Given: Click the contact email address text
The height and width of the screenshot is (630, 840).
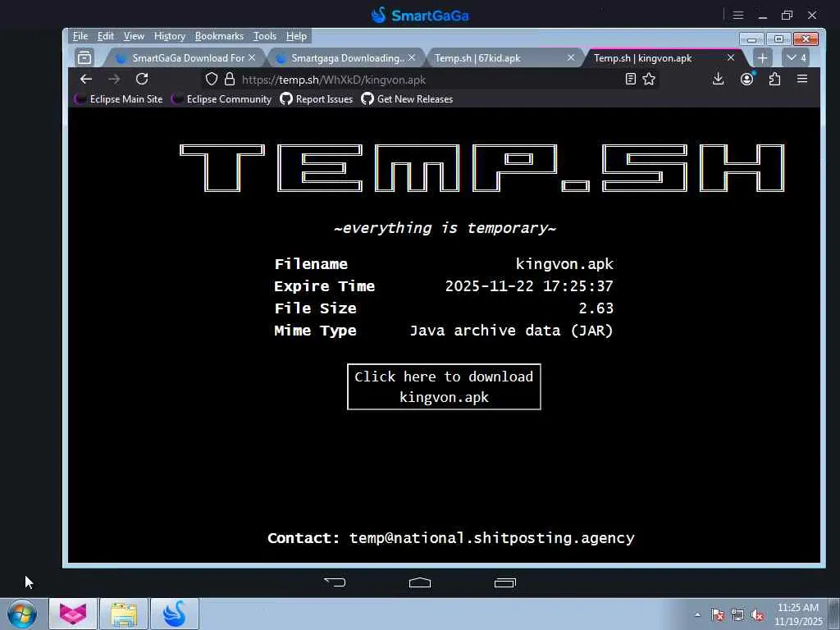Looking at the screenshot, I should (492, 538).
